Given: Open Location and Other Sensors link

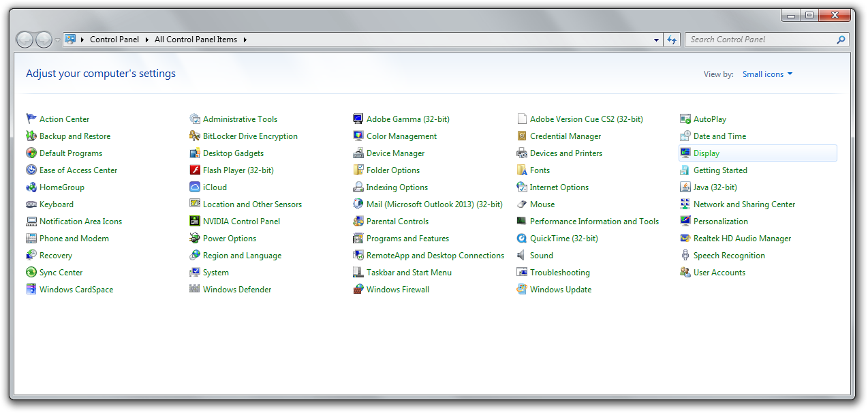Looking at the screenshot, I should coord(252,204).
